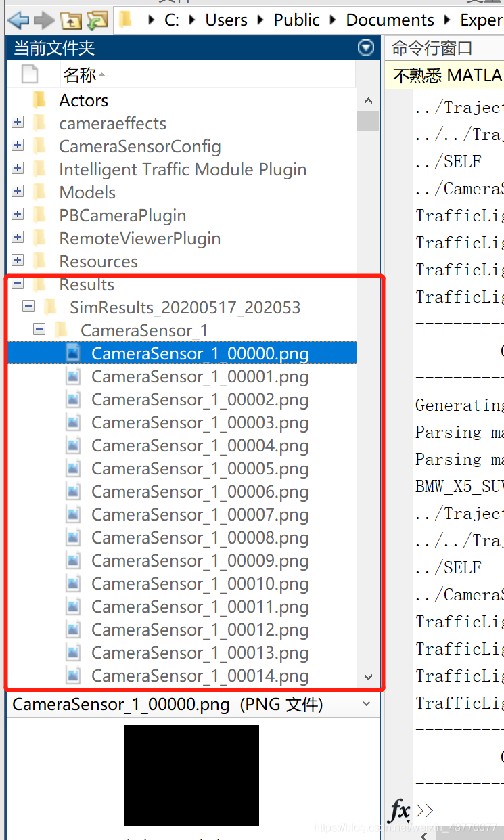This screenshot has width=504, height=840.
Task: Click the file list scrollbar down arrow
Action: 368,676
